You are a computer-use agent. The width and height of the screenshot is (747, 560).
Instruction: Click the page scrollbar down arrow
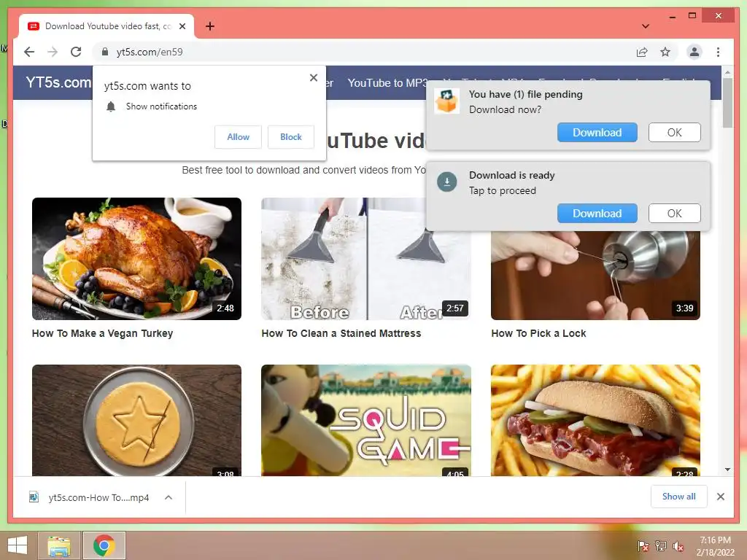[x=727, y=470]
